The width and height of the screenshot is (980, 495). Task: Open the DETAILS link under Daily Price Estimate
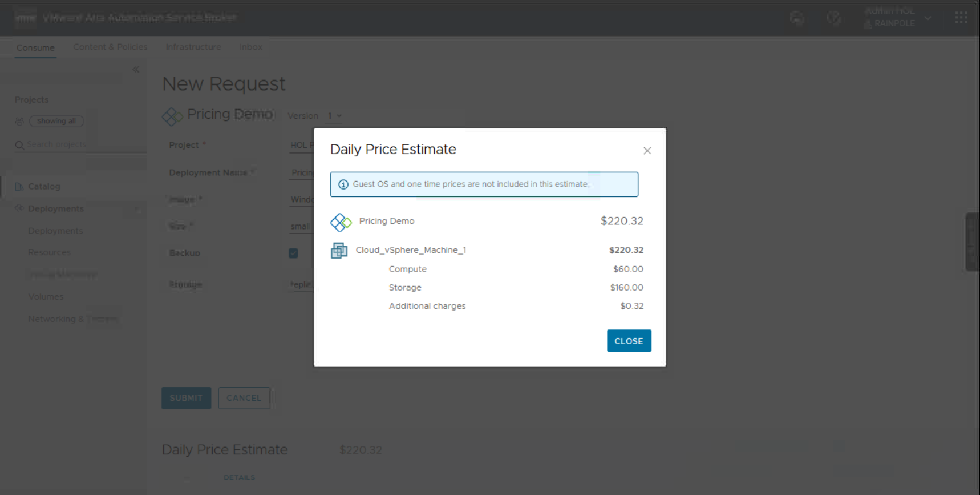coord(239,477)
